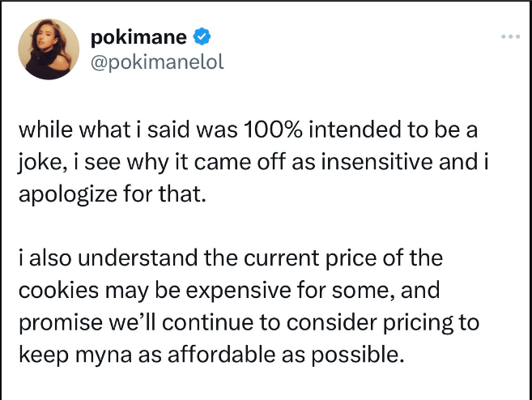Open the three-dot more options menu
Screen dimensions: 532x400
click(510, 36)
